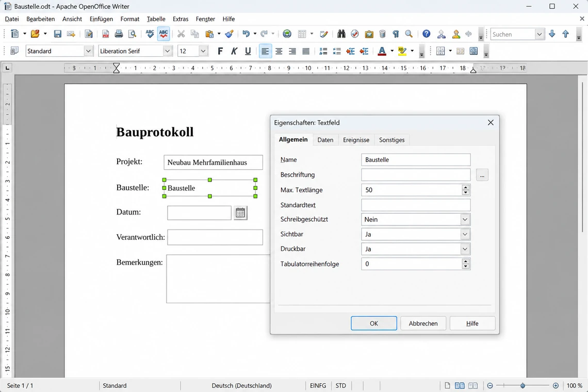Open Find & Replace binoculars icon
This screenshot has height=392, width=588.
pyautogui.click(x=341, y=34)
